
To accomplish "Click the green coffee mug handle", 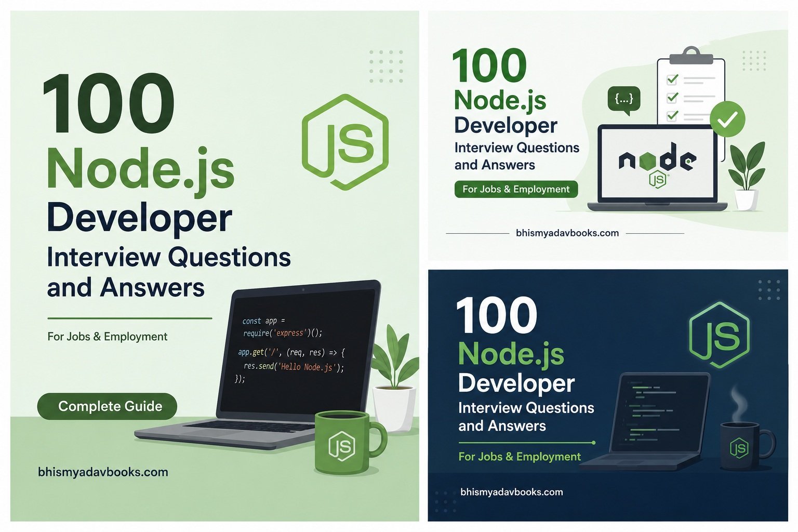I will [x=379, y=440].
